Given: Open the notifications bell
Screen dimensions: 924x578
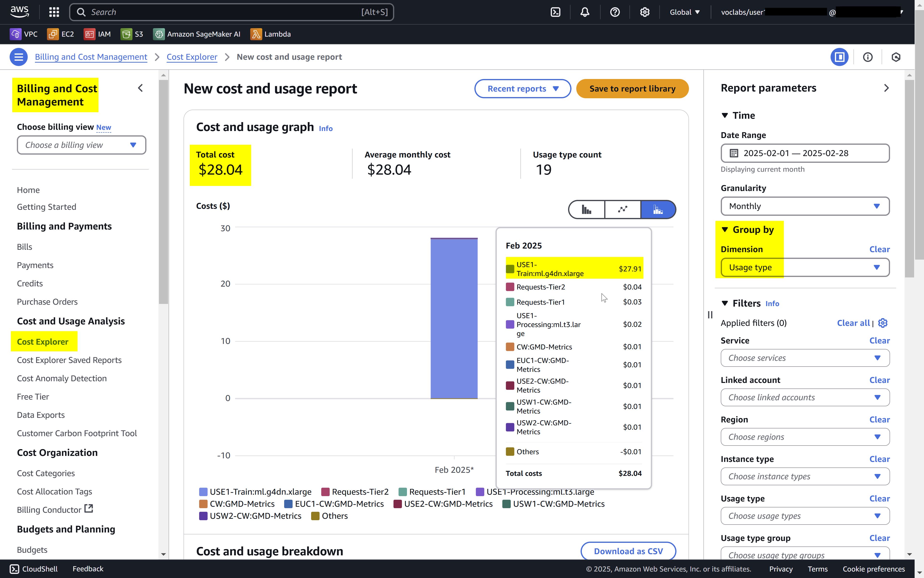Looking at the screenshot, I should [x=585, y=12].
